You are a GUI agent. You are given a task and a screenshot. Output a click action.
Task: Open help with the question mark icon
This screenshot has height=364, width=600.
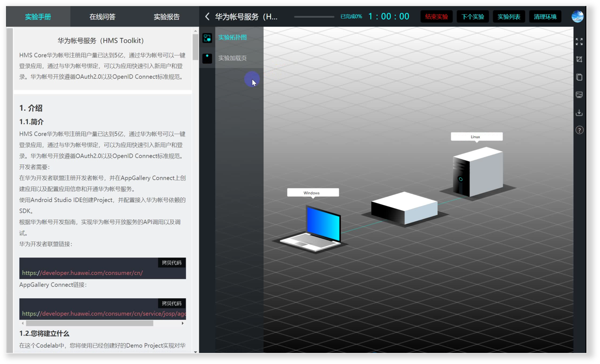(x=579, y=130)
